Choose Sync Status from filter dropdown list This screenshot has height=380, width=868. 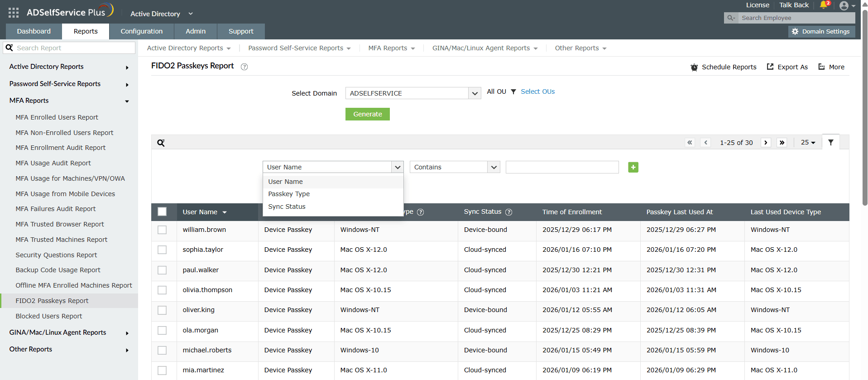(333, 207)
